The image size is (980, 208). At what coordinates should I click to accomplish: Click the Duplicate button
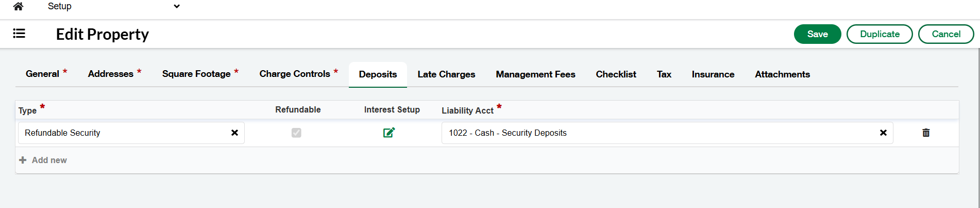click(x=880, y=34)
